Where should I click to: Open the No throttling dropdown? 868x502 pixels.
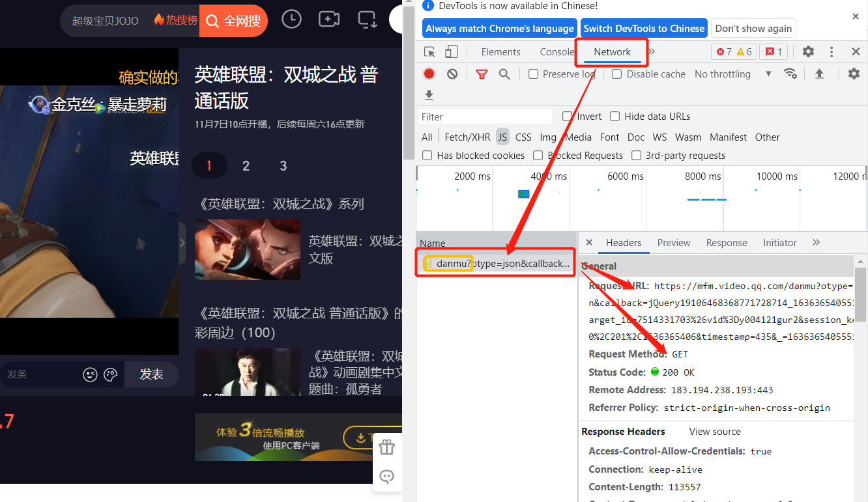733,74
